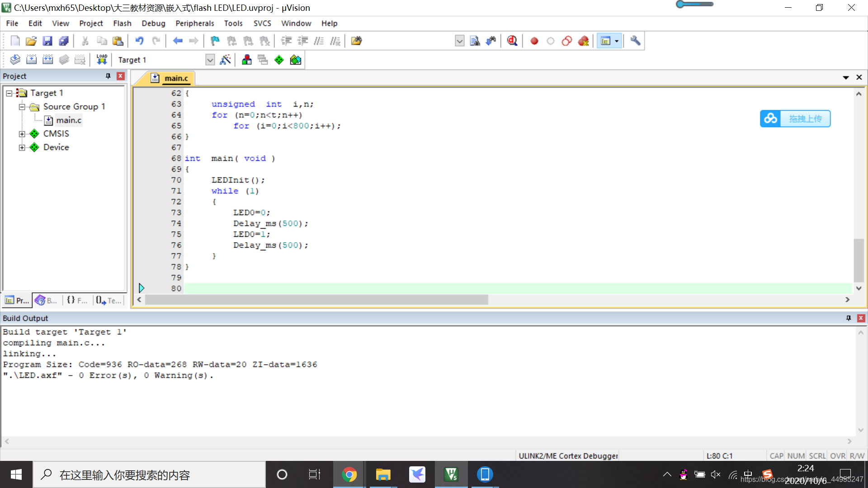Toggle OVR overwrite mode in status bar
868x488 pixels.
[x=837, y=456]
